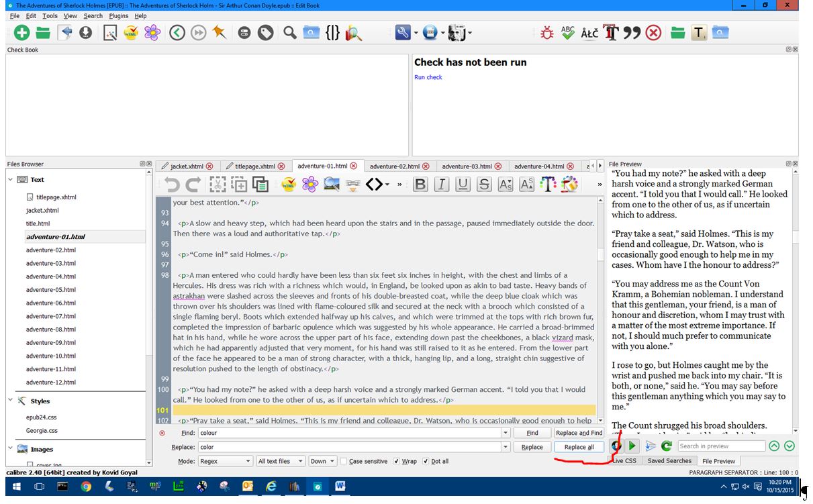This screenshot has width=813, height=504.
Task: Open Word from the Windows taskbar
Action: (x=340, y=487)
